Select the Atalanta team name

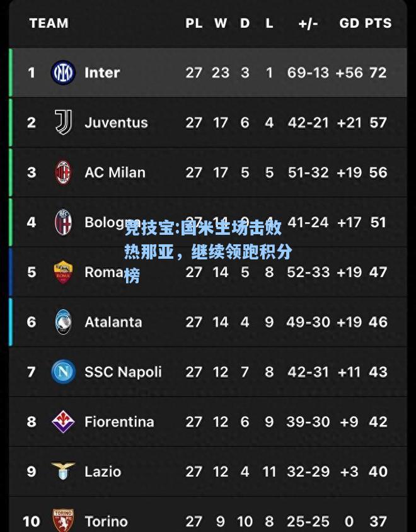[113, 322]
